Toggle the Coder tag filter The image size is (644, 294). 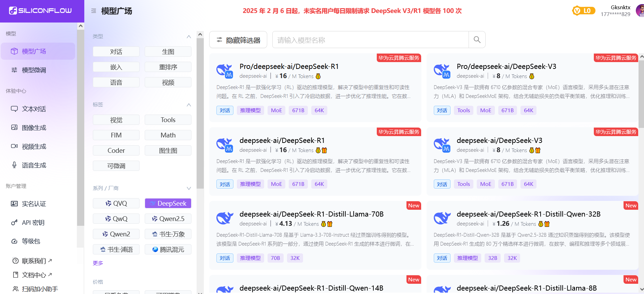coord(116,150)
